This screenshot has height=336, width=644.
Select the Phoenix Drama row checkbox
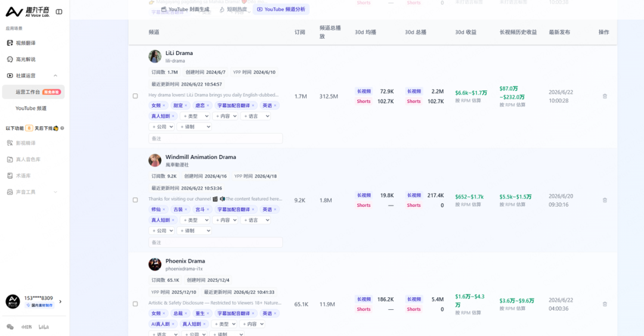click(x=135, y=304)
